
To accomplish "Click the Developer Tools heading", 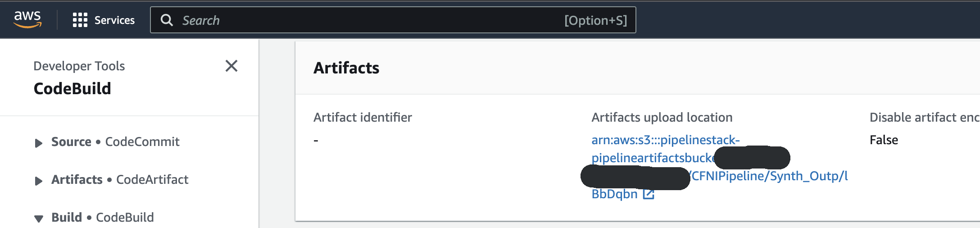I will [x=79, y=66].
